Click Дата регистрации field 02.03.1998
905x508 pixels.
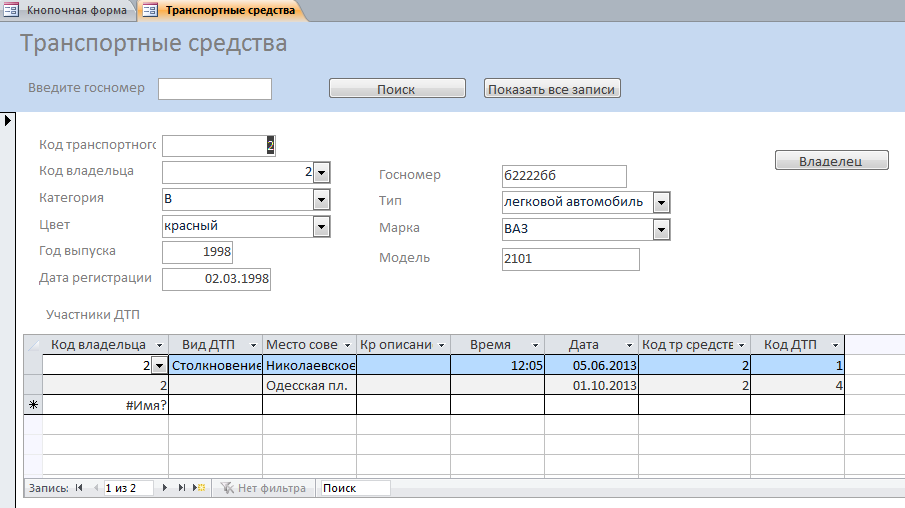click(216, 279)
